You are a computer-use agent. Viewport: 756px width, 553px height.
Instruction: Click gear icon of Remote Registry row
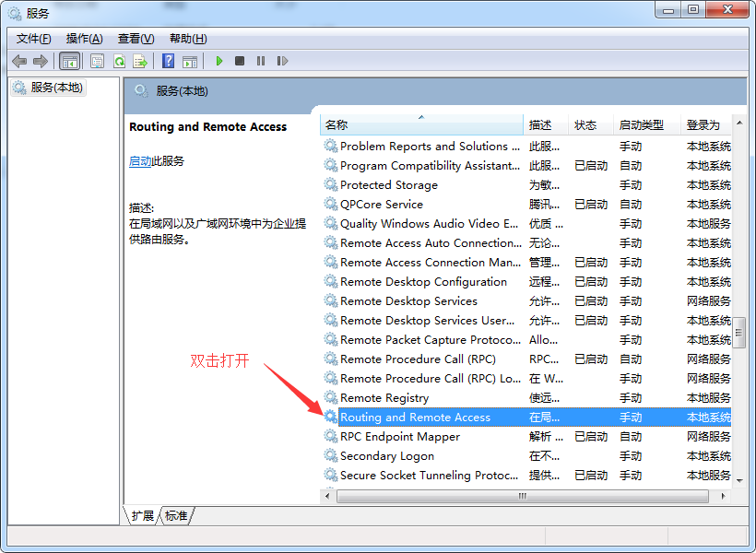point(330,397)
